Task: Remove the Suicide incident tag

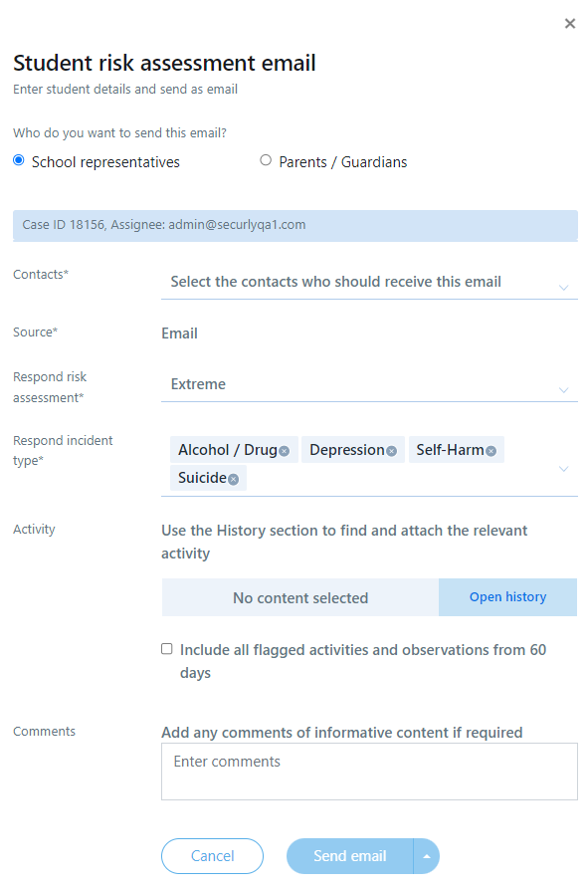Action: click(x=233, y=479)
